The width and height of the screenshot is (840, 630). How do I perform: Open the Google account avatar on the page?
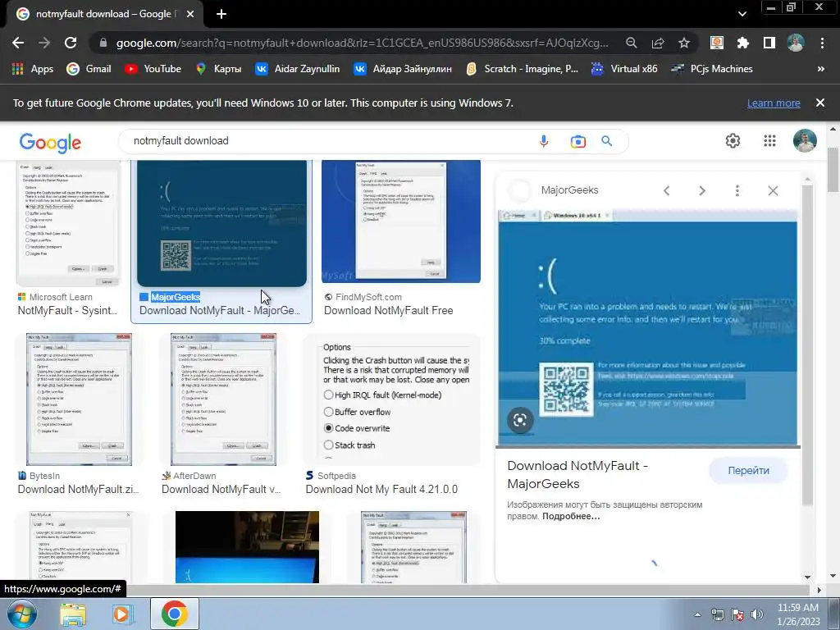click(805, 141)
